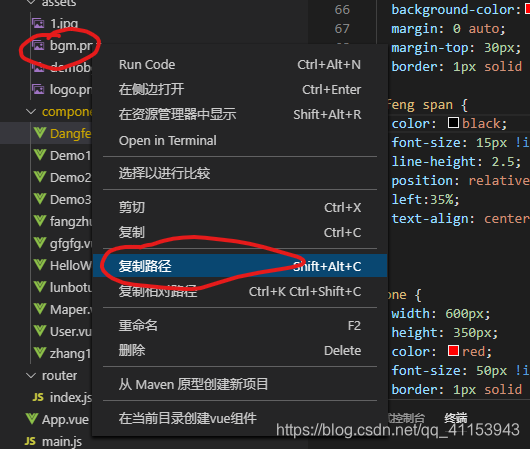Click the Vue icon beside the fangzhu file
This screenshot has width=530, height=449.
click(x=40, y=221)
